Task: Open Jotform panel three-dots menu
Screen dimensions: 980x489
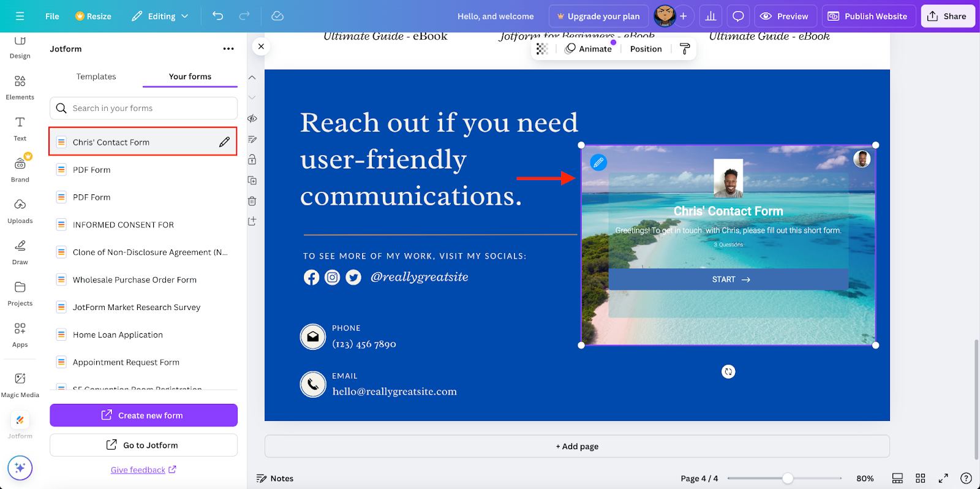Action: pos(228,49)
